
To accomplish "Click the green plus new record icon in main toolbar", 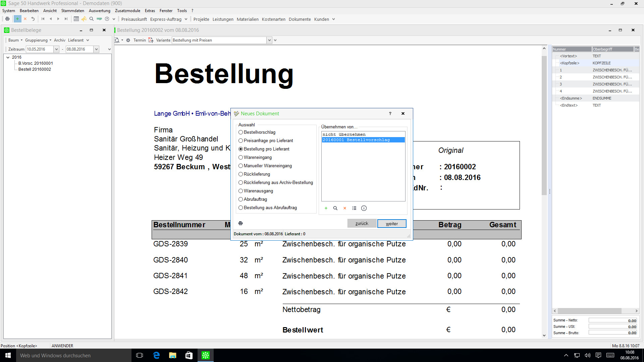I will point(17,19).
